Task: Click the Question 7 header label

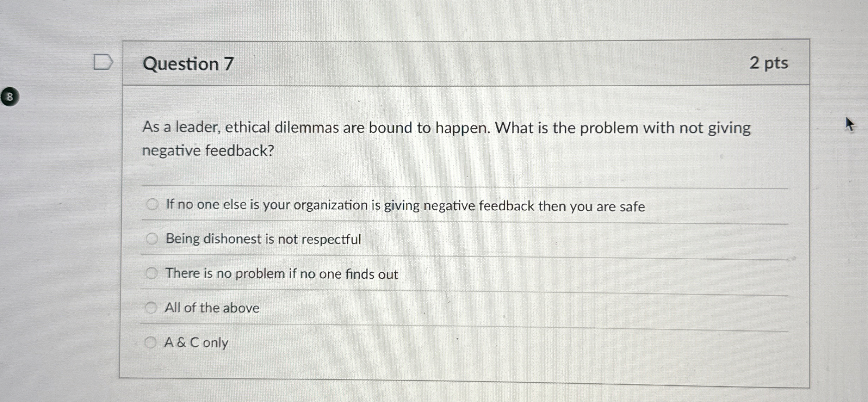Action: click(188, 64)
